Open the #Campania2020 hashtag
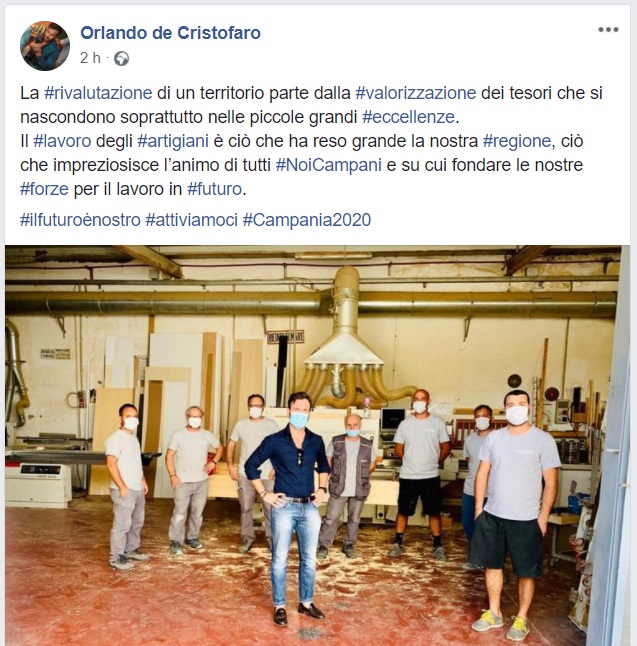 (x=307, y=220)
